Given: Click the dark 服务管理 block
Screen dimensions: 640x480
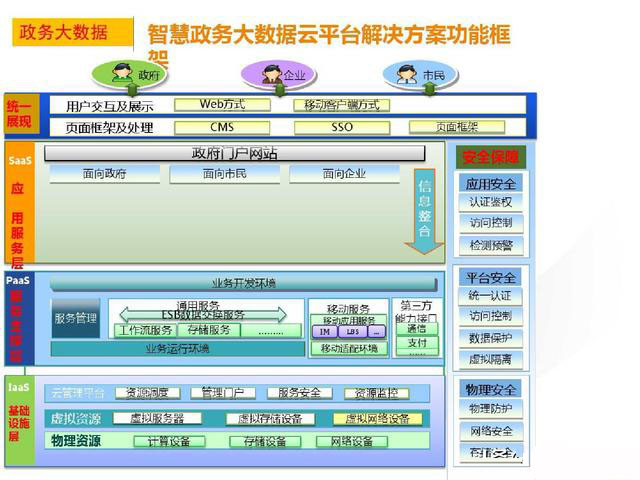Looking at the screenshot, I should [77, 318].
